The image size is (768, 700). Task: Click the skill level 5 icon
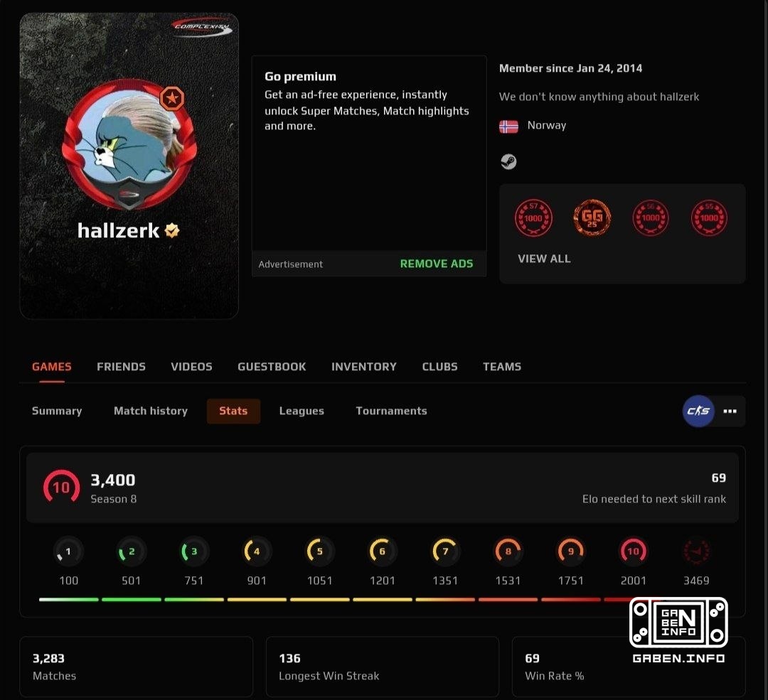click(319, 551)
